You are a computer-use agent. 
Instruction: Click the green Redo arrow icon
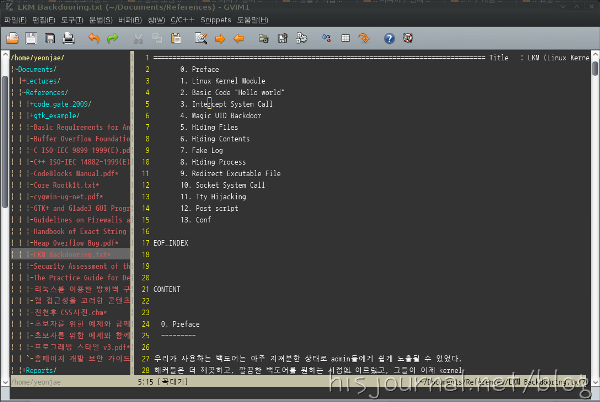point(112,38)
